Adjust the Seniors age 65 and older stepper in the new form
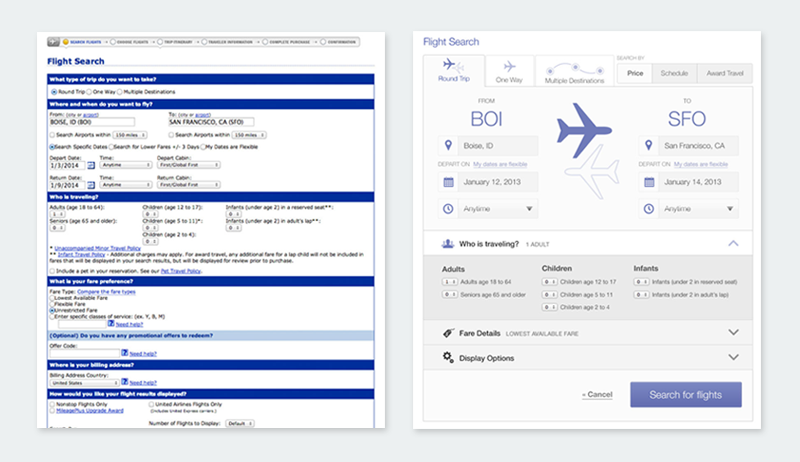800x462 pixels. (449, 294)
